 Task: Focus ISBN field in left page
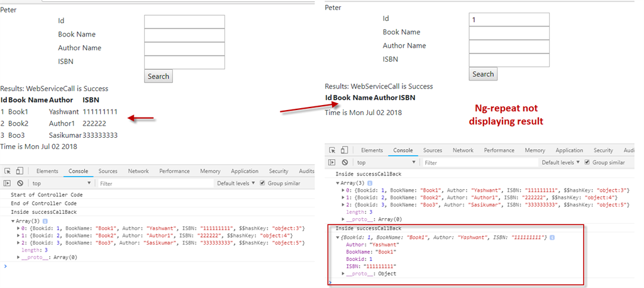[x=184, y=62]
